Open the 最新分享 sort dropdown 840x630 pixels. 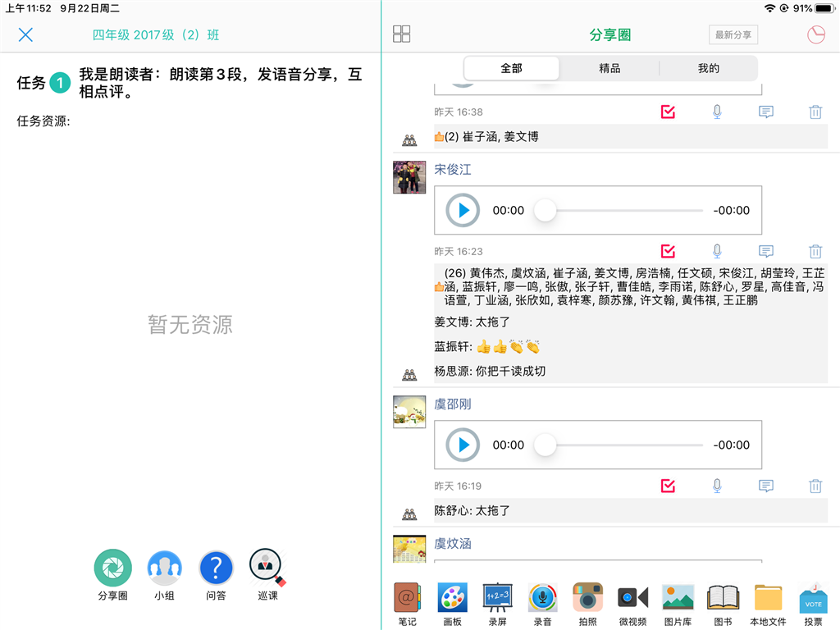(733, 34)
